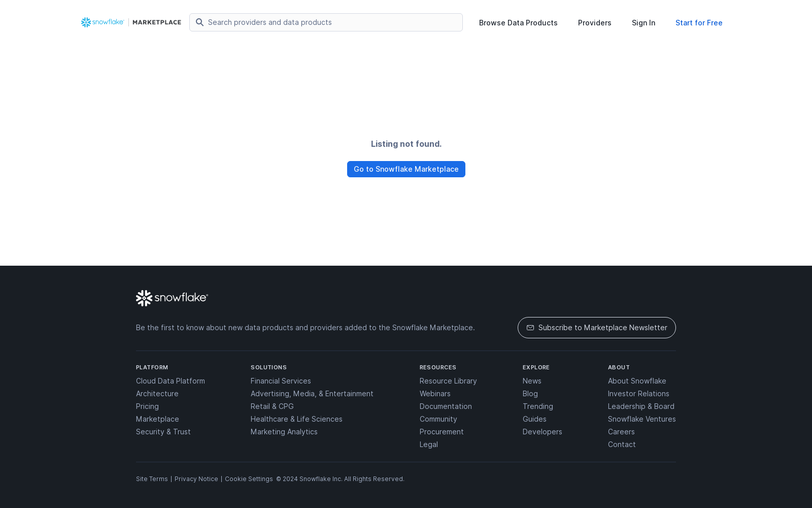Open the Trending link
The height and width of the screenshot is (508, 812).
pyautogui.click(x=538, y=406)
